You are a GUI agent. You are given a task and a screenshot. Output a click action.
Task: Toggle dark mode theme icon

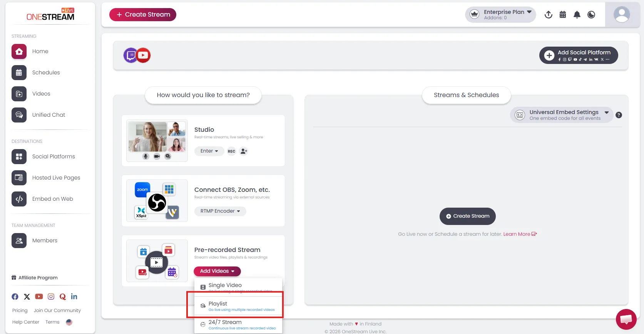pos(591,15)
